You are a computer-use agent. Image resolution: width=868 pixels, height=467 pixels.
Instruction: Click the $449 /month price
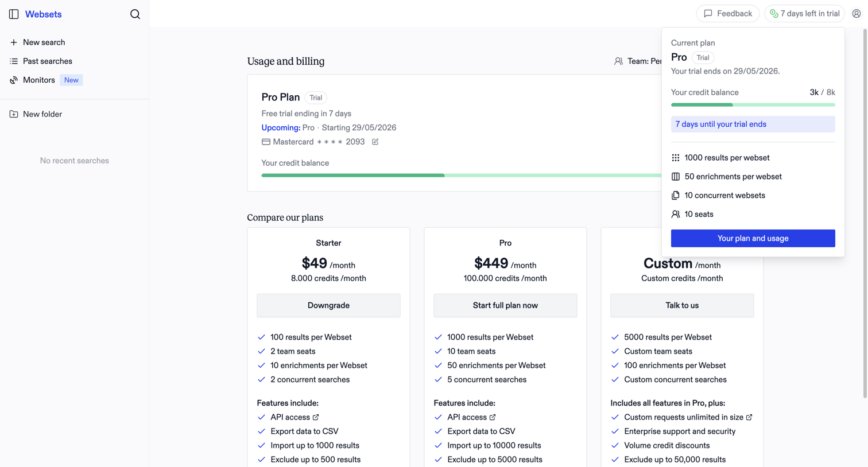(505, 264)
